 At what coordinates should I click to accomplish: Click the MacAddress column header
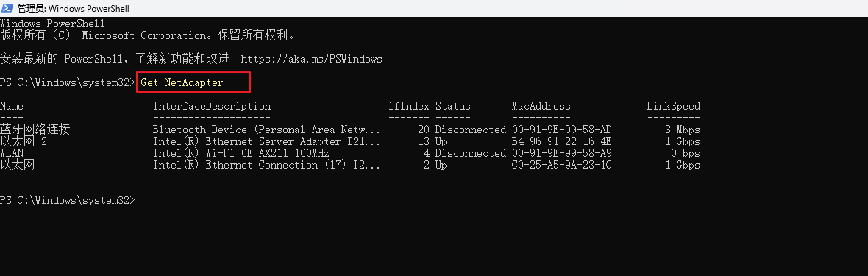coord(541,106)
